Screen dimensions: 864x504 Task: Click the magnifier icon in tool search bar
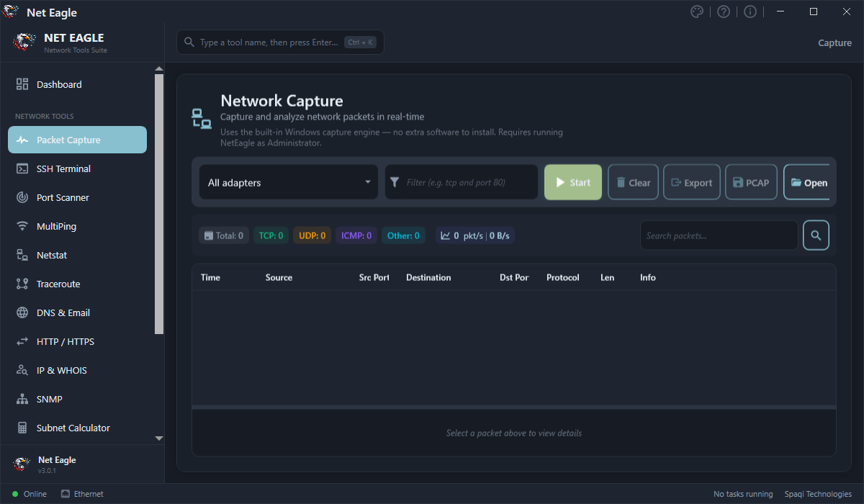pos(189,42)
